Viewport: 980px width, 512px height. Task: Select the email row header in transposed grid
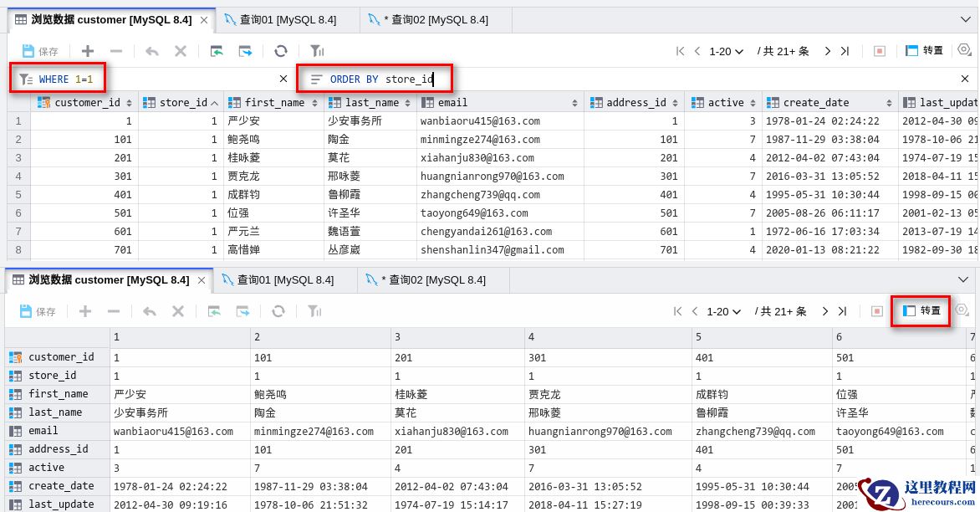click(x=58, y=431)
